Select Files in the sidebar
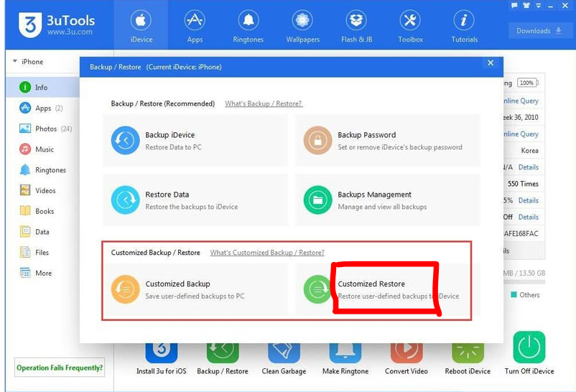Image resolution: width=576 pixels, height=392 pixels. (42, 252)
